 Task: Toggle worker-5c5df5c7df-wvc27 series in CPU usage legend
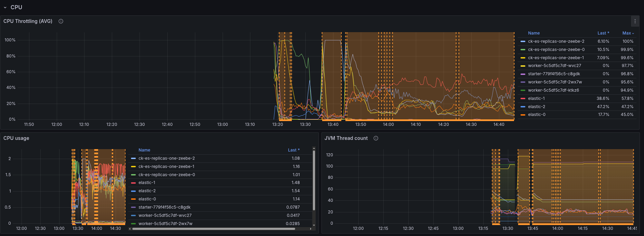pos(165,215)
